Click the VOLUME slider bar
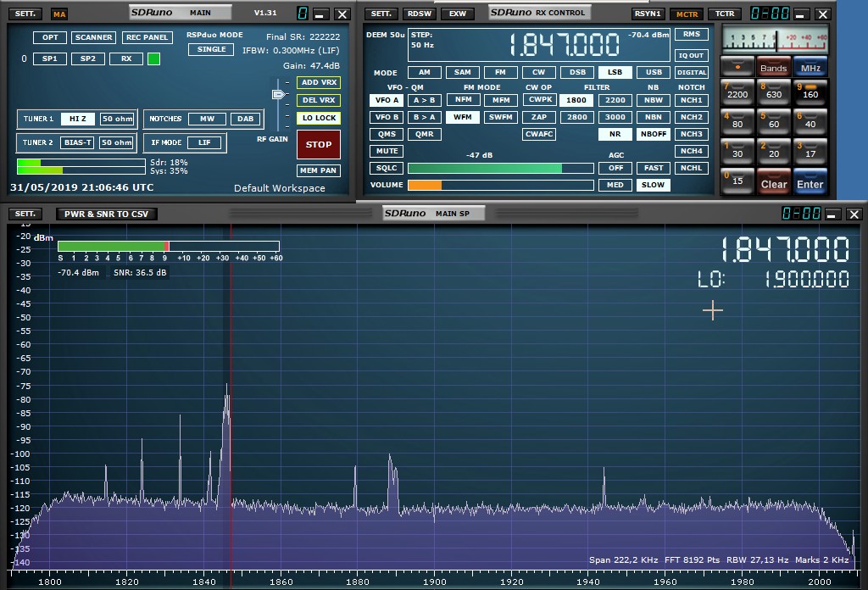 [x=500, y=185]
